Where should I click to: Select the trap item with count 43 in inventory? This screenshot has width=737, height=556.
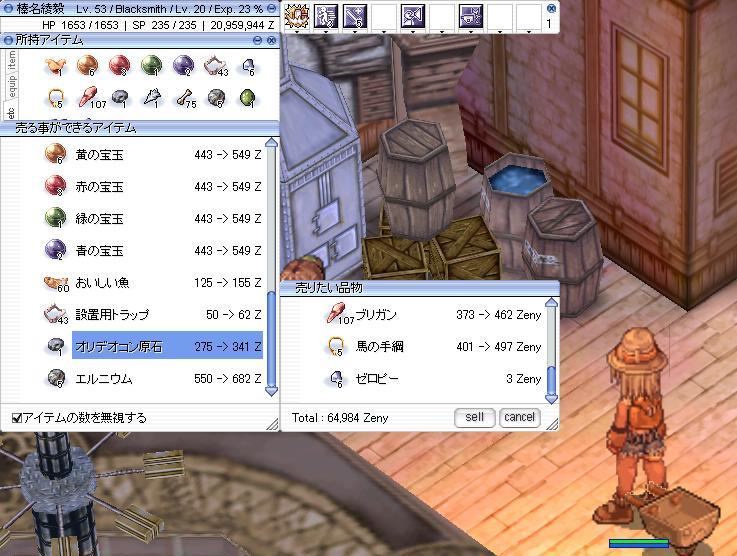[x=215, y=66]
